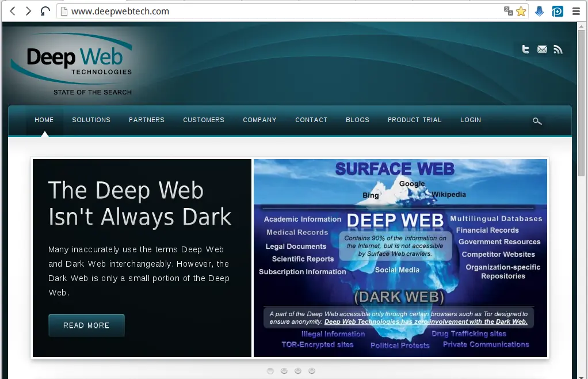Viewport: 588px width, 379px height.
Task: Click the email envelope icon in the header
Action: click(x=542, y=49)
